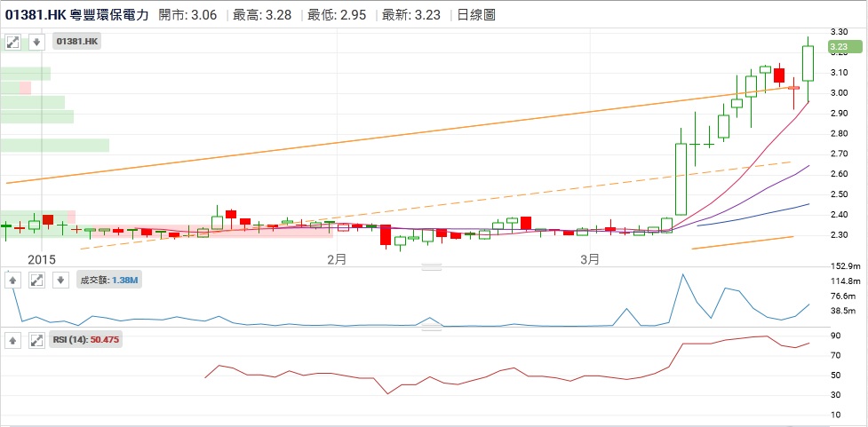
Task: Click the green 3.23 current price tag
Action: point(839,47)
